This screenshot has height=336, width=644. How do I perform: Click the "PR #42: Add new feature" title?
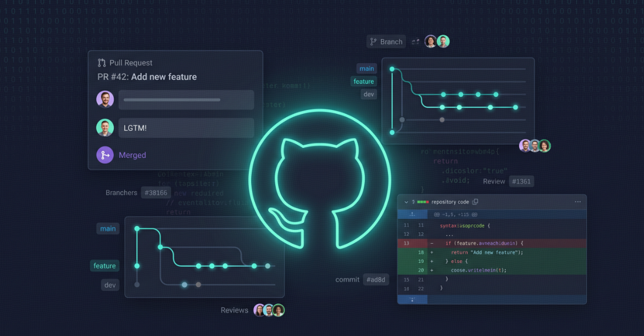point(147,77)
